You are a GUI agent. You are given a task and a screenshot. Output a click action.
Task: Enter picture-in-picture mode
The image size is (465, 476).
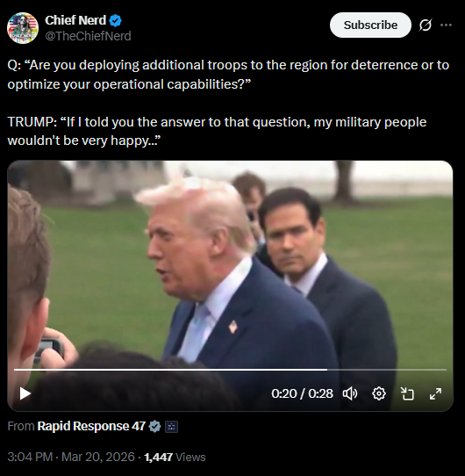pos(407,393)
